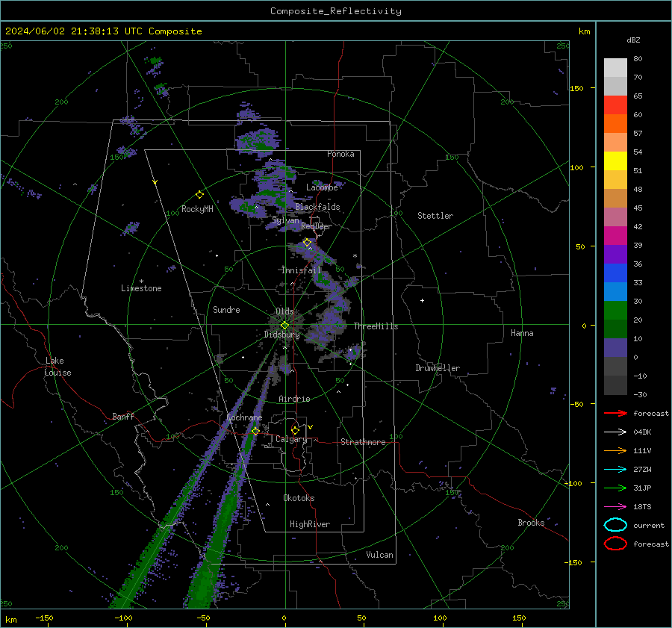Click the Banff town label
Screen dimensions: 672x628
coord(123,416)
